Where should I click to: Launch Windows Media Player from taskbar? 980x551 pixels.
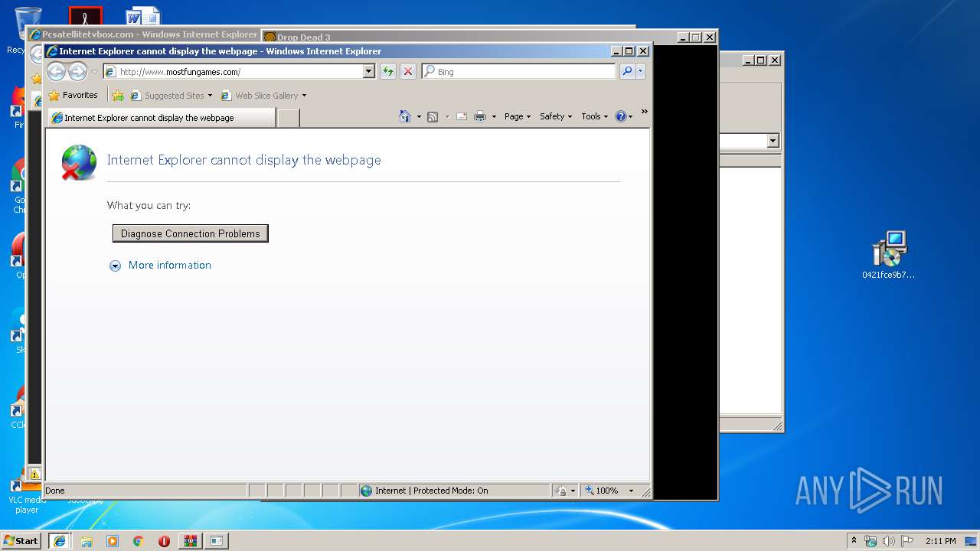113,540
